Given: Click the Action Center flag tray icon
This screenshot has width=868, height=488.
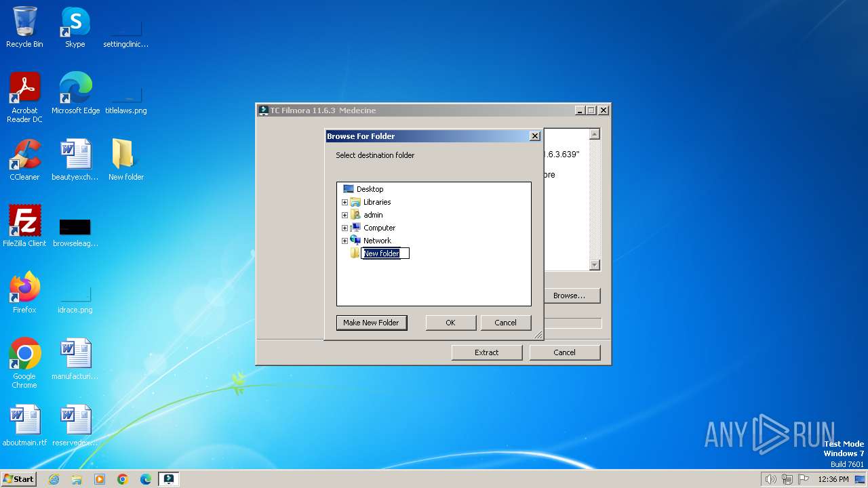Looking at the screenshot, I should pos(803,479).
